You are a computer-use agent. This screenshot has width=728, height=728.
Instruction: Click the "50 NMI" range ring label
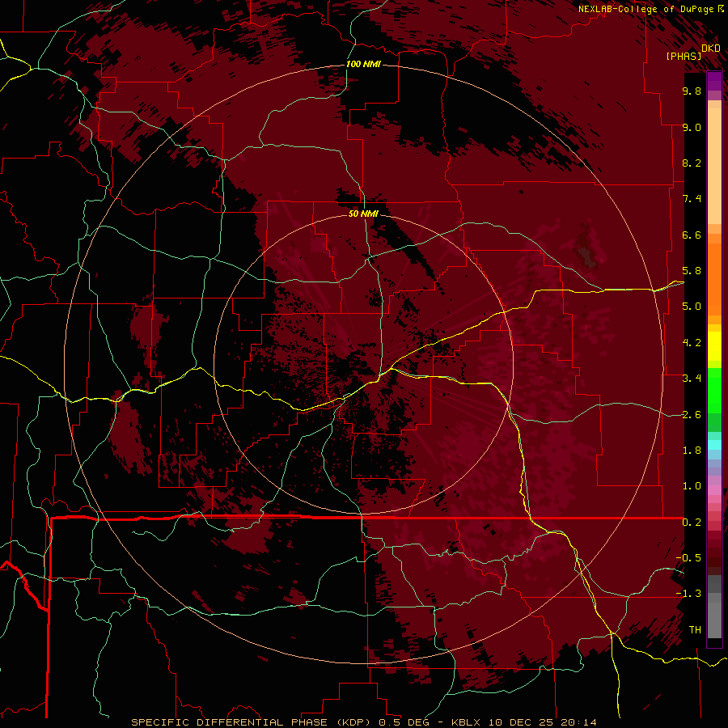point(363,214)
